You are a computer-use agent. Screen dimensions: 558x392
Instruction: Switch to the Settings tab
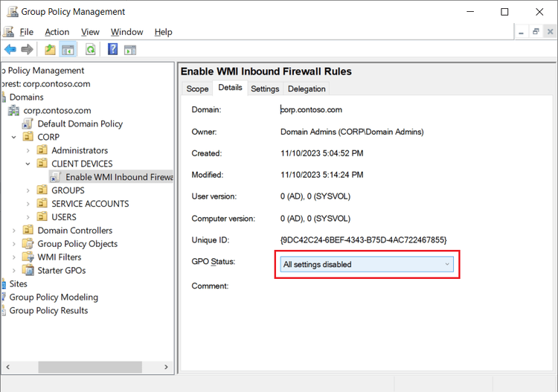tap(265, 89)
